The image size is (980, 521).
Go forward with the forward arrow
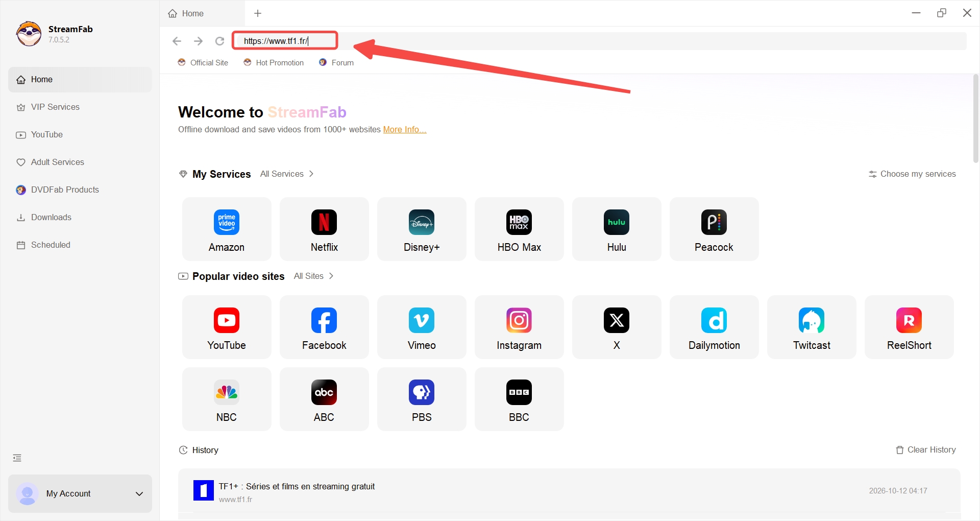[x=198, y=41]
